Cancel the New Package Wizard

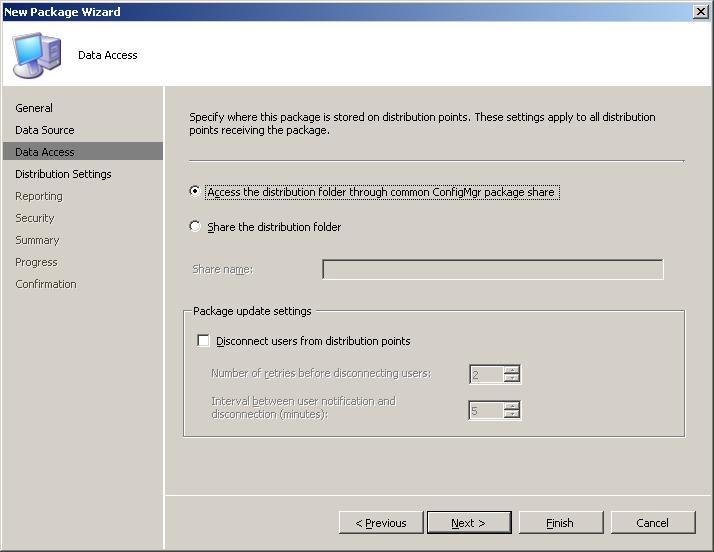[653, 522]
